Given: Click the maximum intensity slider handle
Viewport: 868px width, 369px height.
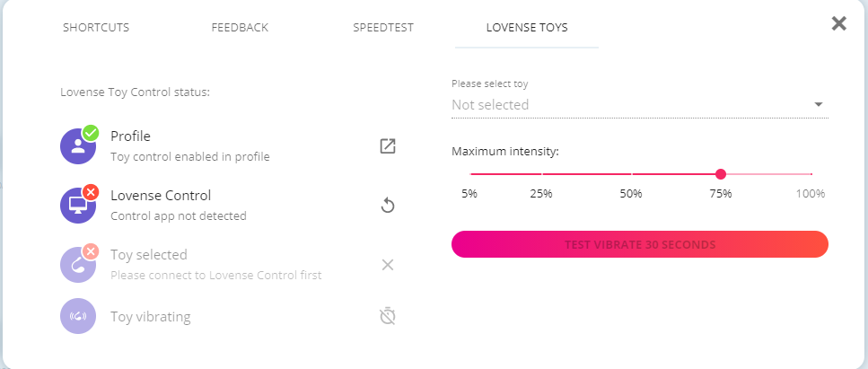Looking at the screenshot, I should coord(721,174).
